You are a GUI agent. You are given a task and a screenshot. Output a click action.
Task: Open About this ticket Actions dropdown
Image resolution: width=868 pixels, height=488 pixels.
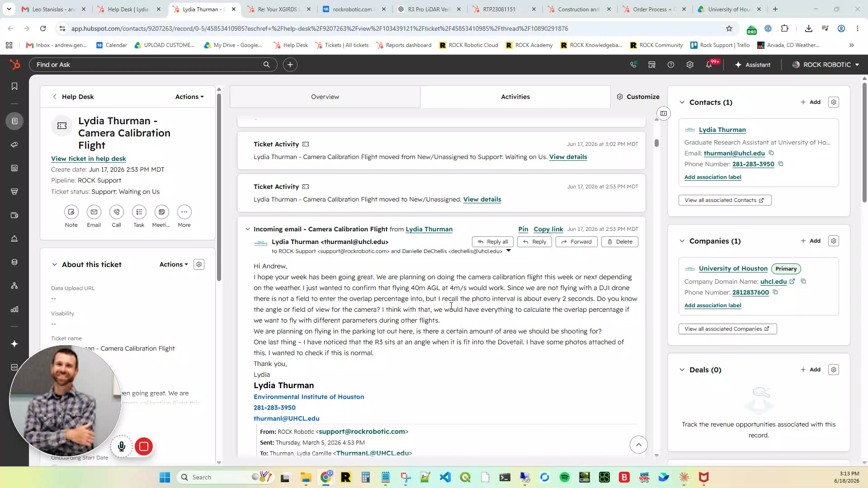click(x=174, y=264)
